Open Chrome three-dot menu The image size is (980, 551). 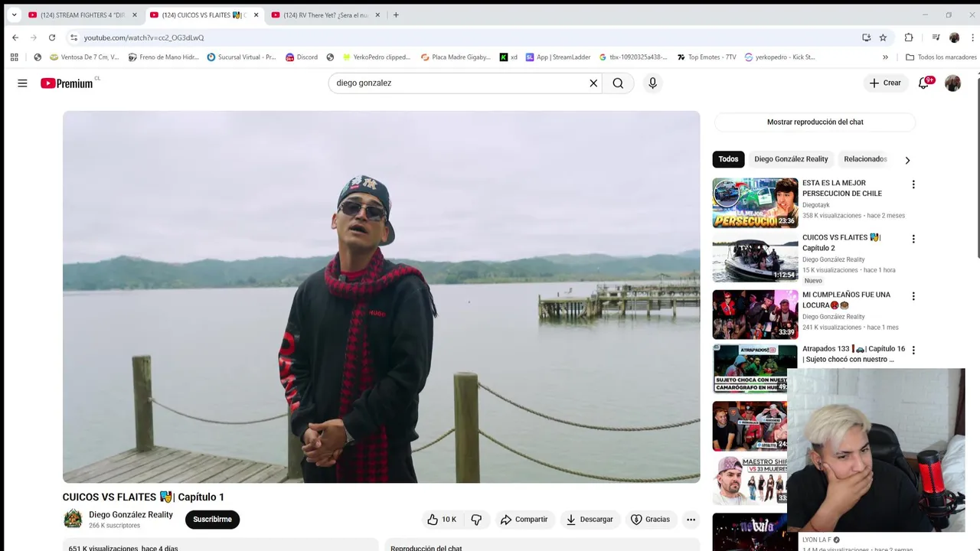[972, 37]
